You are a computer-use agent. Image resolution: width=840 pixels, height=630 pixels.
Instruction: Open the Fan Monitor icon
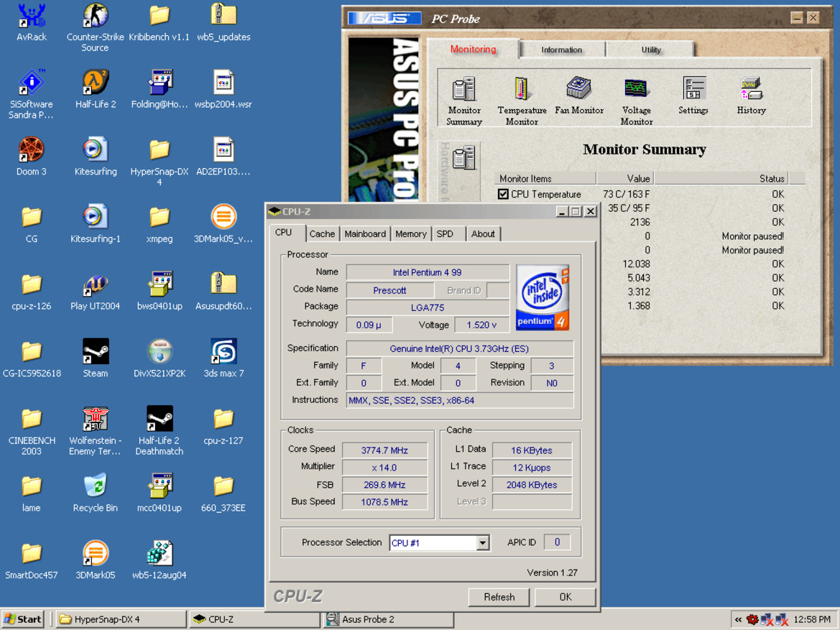[x=579, y=96]
